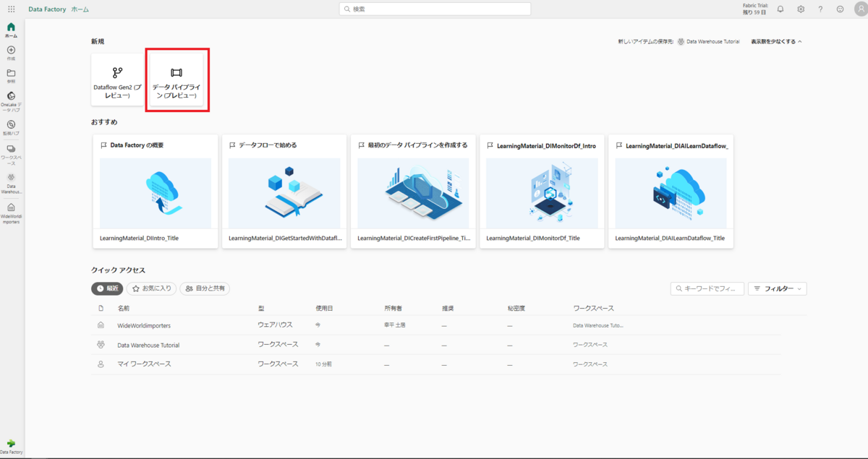Click ウェアハウス type cell
This screenshot has height=459, width=868.
(x=275, y=325)
